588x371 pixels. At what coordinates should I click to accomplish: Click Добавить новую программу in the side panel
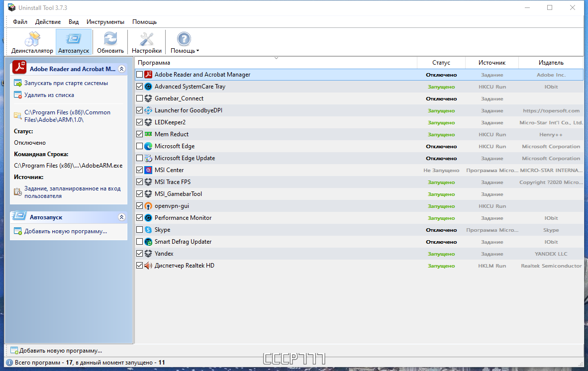click(x=66, y=231)
